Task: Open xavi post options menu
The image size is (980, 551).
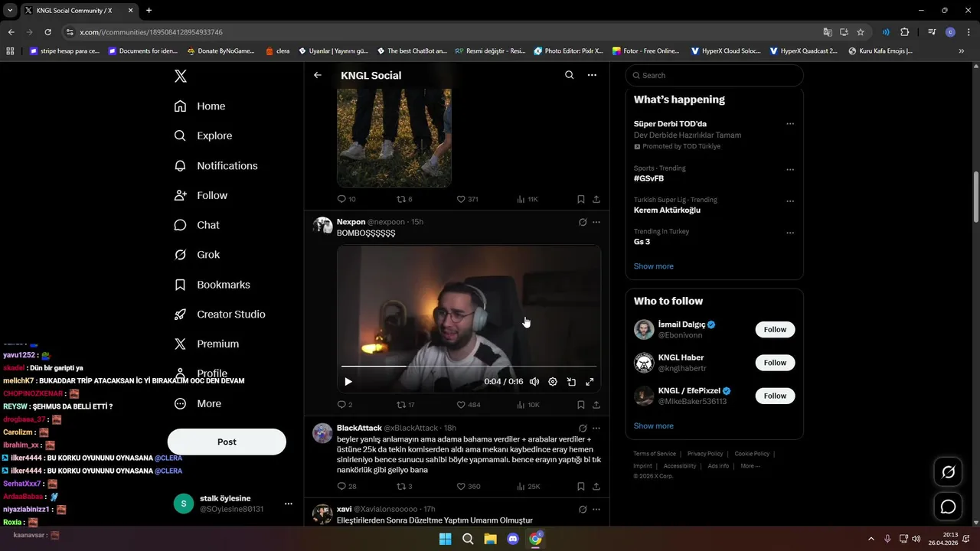Action: [x=596, y=509]
